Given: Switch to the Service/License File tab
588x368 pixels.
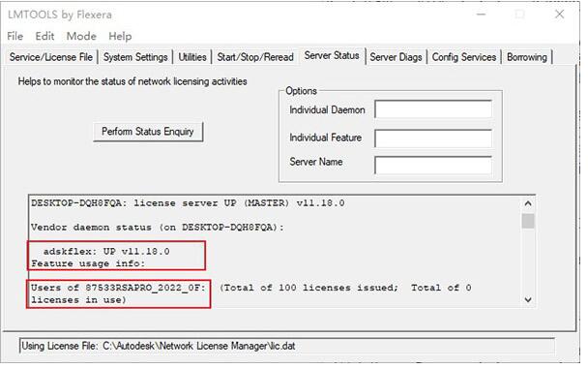Looking at the screenshot, I should [51, 57].
